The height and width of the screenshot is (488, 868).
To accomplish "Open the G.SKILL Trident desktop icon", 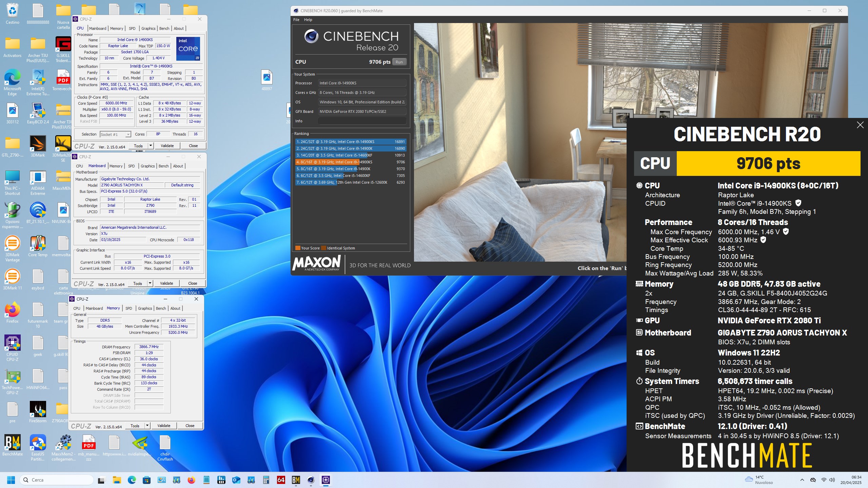I will click(x=63, y=49).
